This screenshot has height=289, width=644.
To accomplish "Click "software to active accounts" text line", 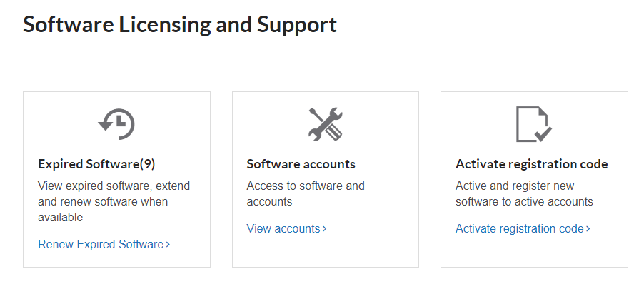I will click(x=524, y=201).
